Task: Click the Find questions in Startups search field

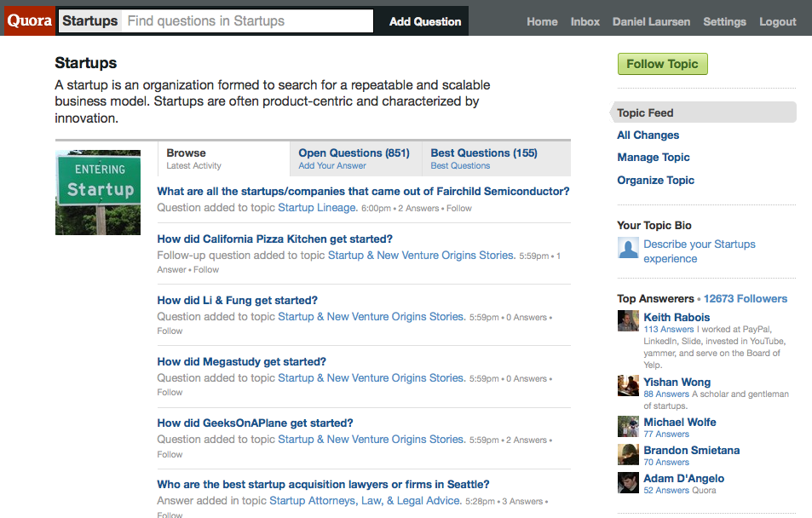Action: [x=247, y=20]
